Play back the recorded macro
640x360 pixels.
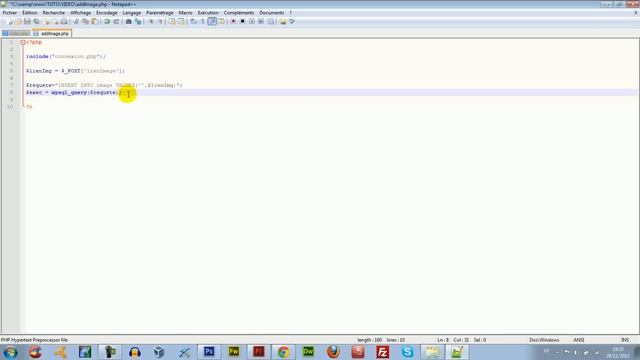click(252, 21)
